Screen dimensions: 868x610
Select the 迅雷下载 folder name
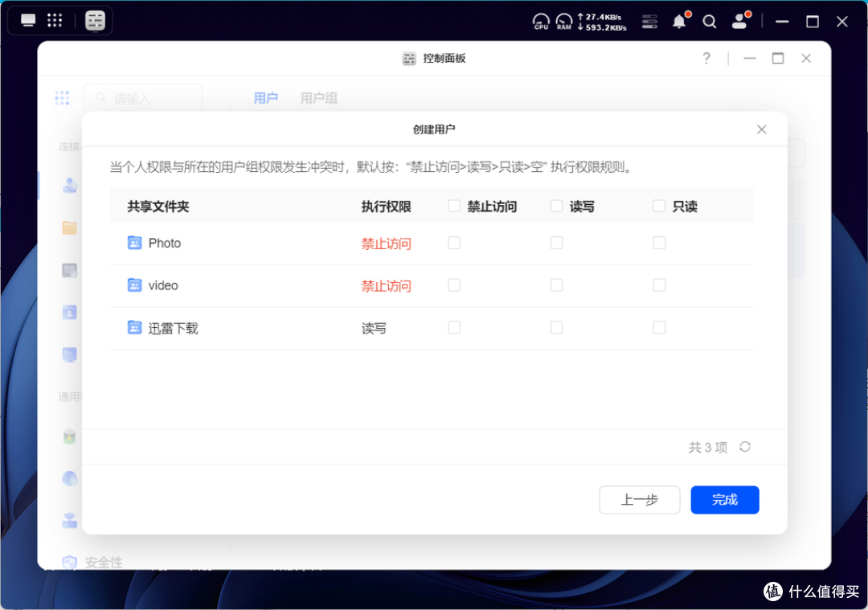click(174, 328)
